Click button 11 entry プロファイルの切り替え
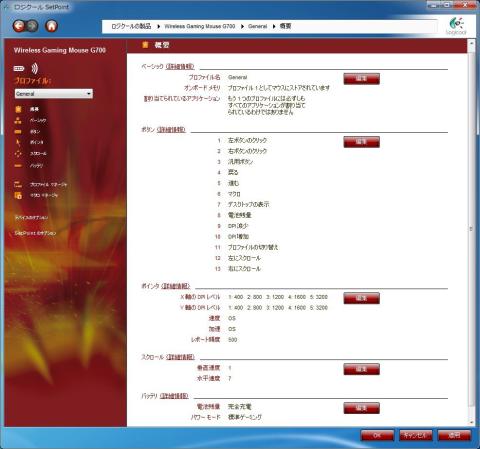This screenshot has height=449, width=480. [x=253, y=247]
